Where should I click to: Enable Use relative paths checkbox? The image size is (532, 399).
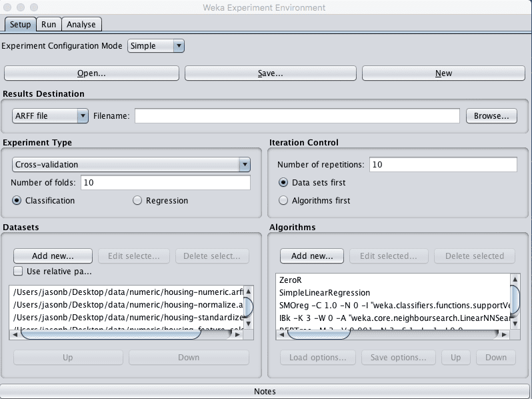[18, 271]
